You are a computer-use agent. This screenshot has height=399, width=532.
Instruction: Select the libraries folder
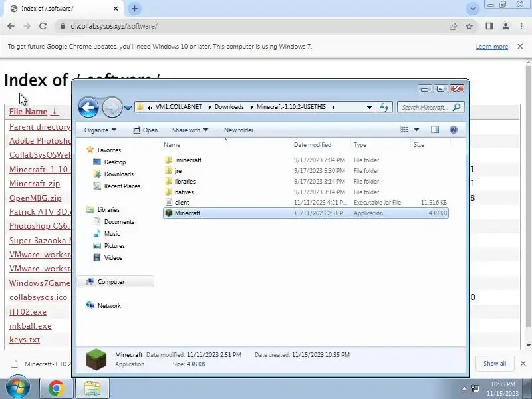(x=306, y=181)
